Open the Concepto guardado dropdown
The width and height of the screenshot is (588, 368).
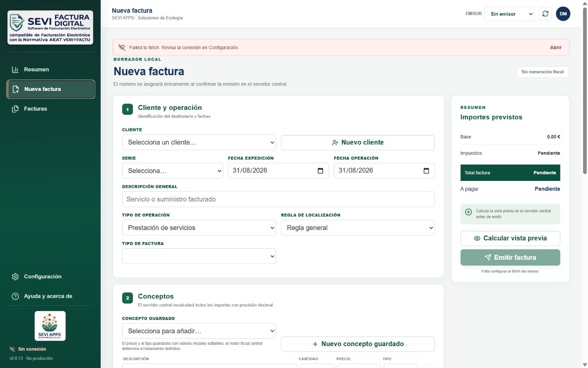(199, 331)
